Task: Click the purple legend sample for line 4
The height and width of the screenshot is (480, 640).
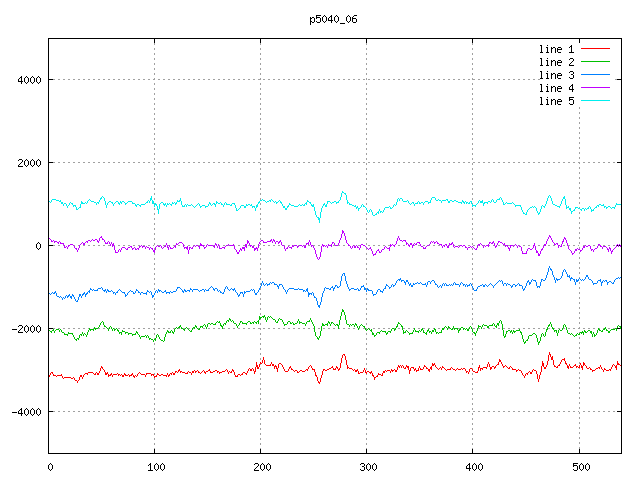Action: [595, 88]
